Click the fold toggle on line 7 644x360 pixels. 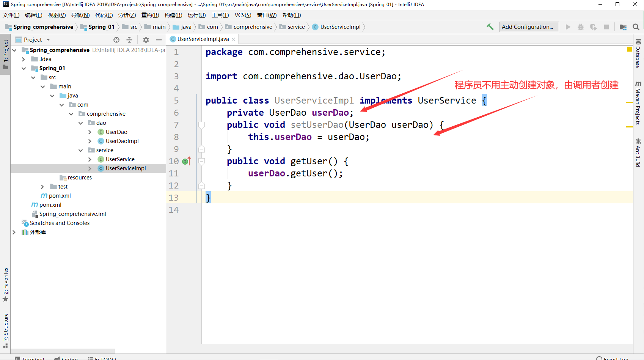click(x=202, y=125)
